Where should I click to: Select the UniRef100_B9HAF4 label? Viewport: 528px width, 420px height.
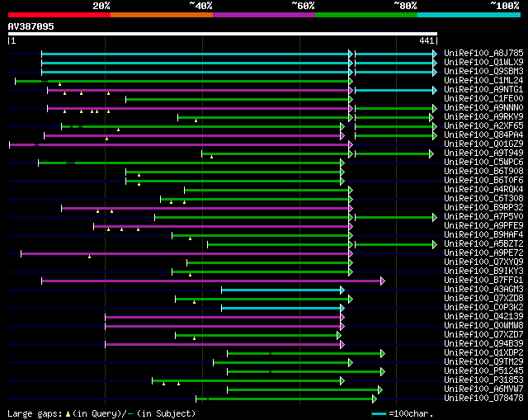[x=483, y=235]
